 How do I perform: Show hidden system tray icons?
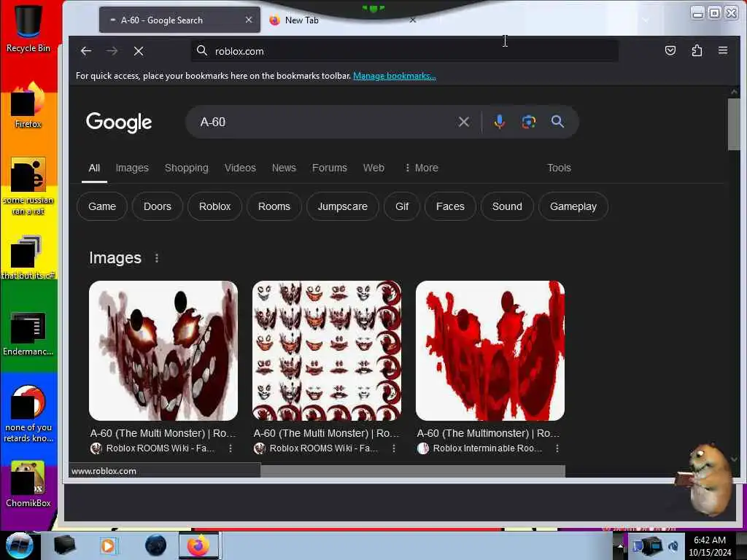(620, 545)
